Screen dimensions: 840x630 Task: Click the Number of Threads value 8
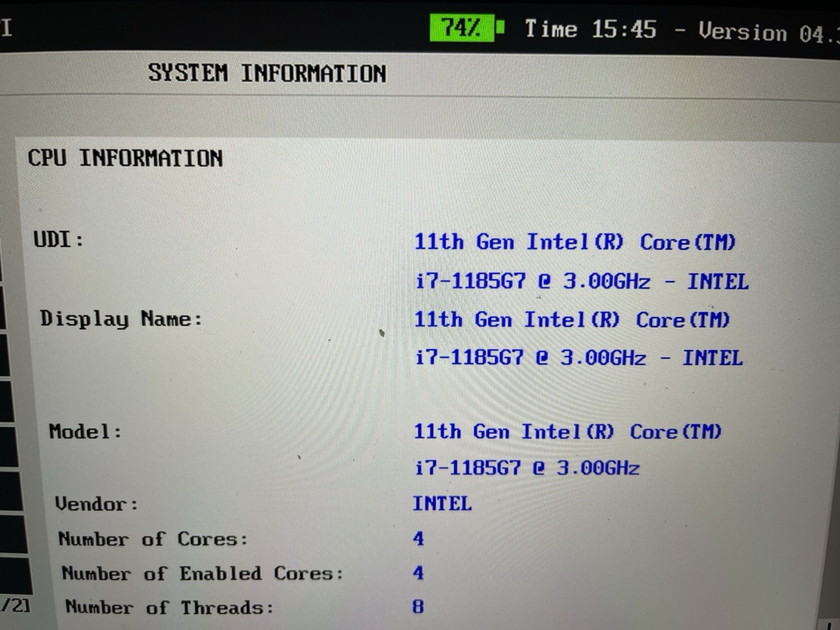click(418, 607)
